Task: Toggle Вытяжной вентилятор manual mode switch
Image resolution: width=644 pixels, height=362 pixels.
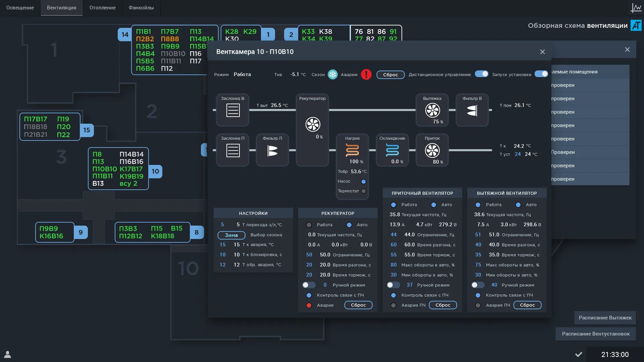Action: 478,285
